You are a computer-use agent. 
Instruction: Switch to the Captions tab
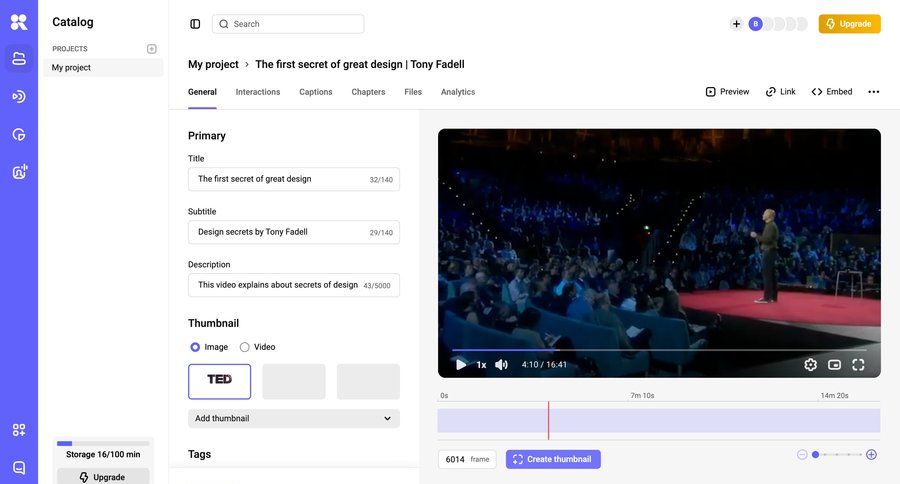(316, 92)
